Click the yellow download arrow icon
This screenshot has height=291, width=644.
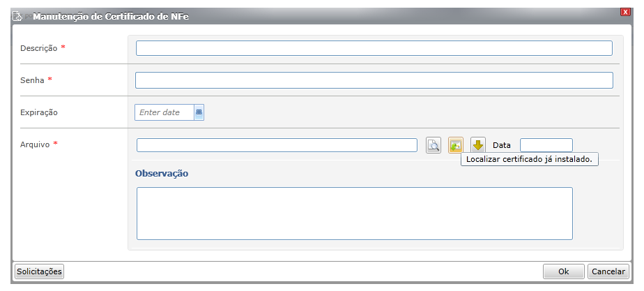477,145
